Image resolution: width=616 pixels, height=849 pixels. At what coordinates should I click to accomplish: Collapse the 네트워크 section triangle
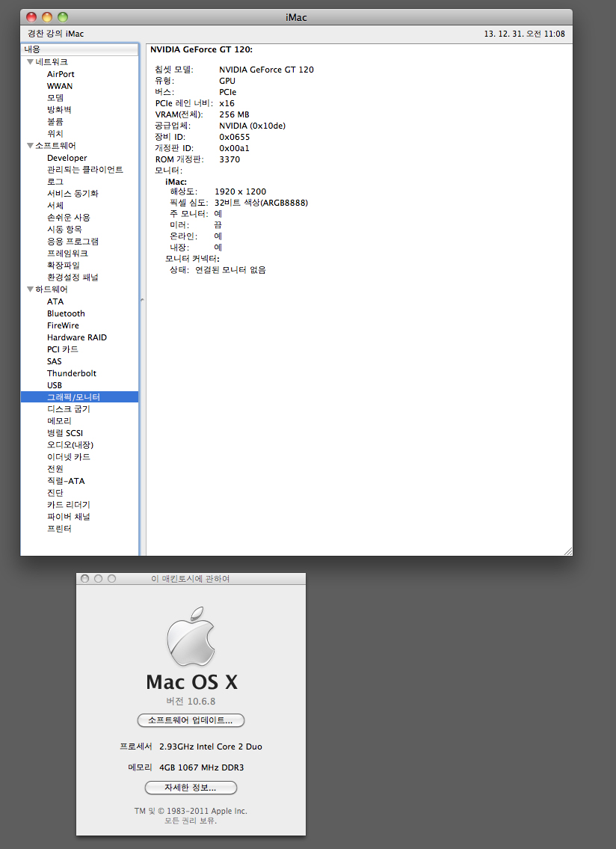[x=30, y=62]
